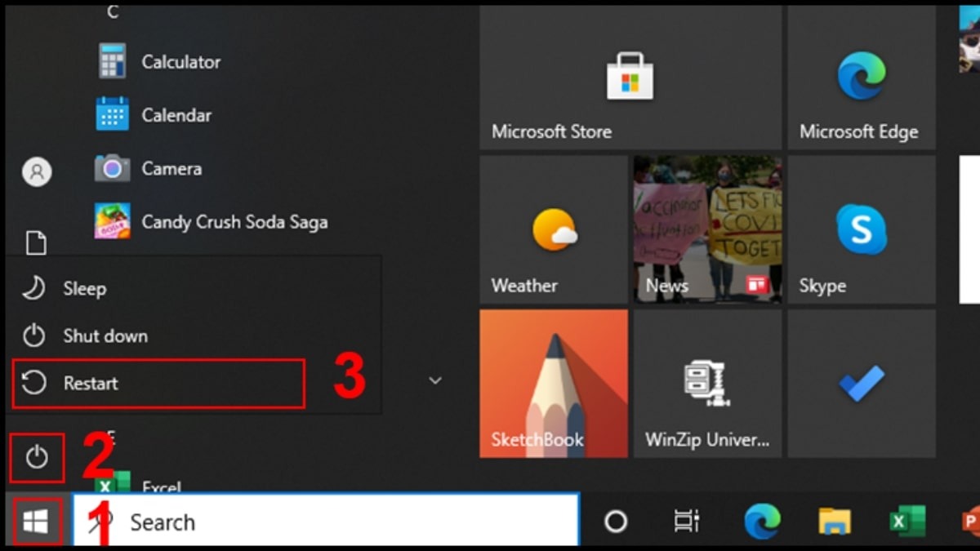The height and width of the screenshot is (551, 980).
Task: Open the SketchBook tile
Action: click(x=554, y=383)
